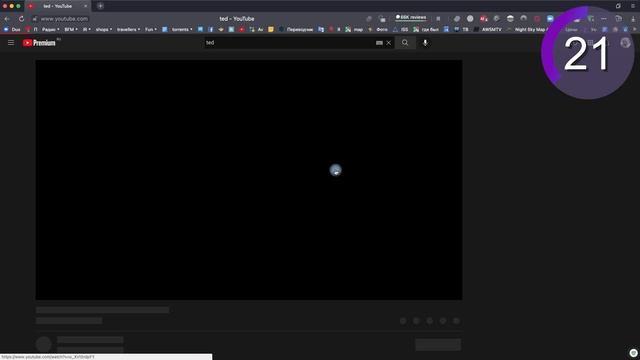Click the site info lock icon before the URL

pyautogui.click(x=35, y=19)
